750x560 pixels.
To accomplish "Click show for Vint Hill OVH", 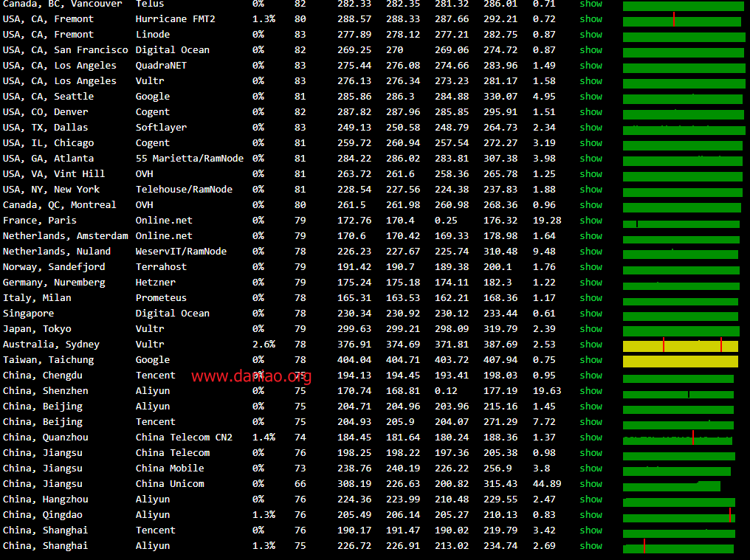I will tap(591, 173).
